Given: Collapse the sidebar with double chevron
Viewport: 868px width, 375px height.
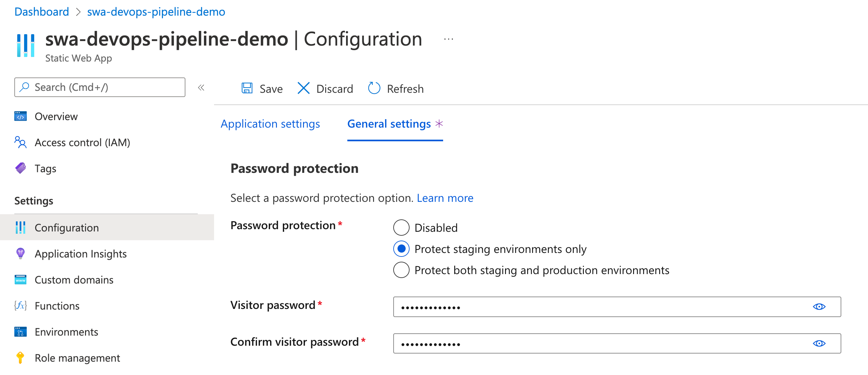Looking at the screenshot, I should click(201, 88).
